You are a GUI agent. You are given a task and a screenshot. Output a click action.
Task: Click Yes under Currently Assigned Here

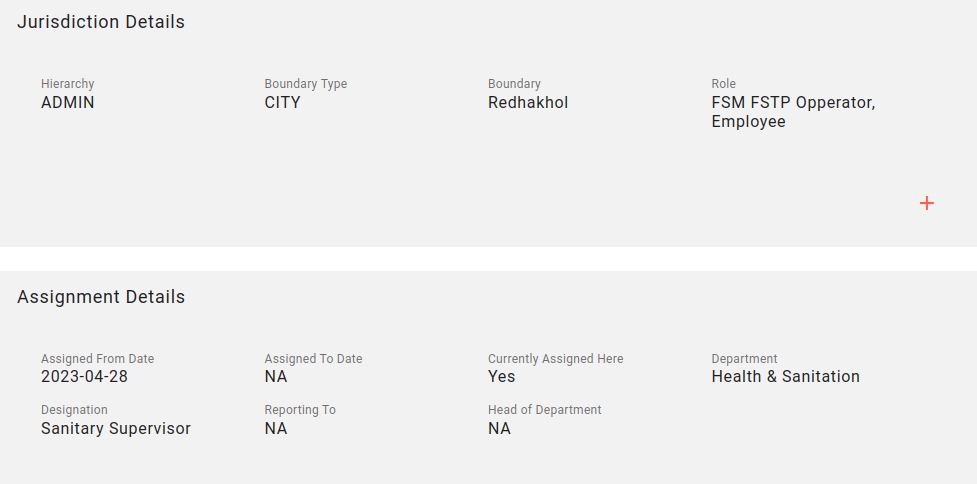click(502, 377)
